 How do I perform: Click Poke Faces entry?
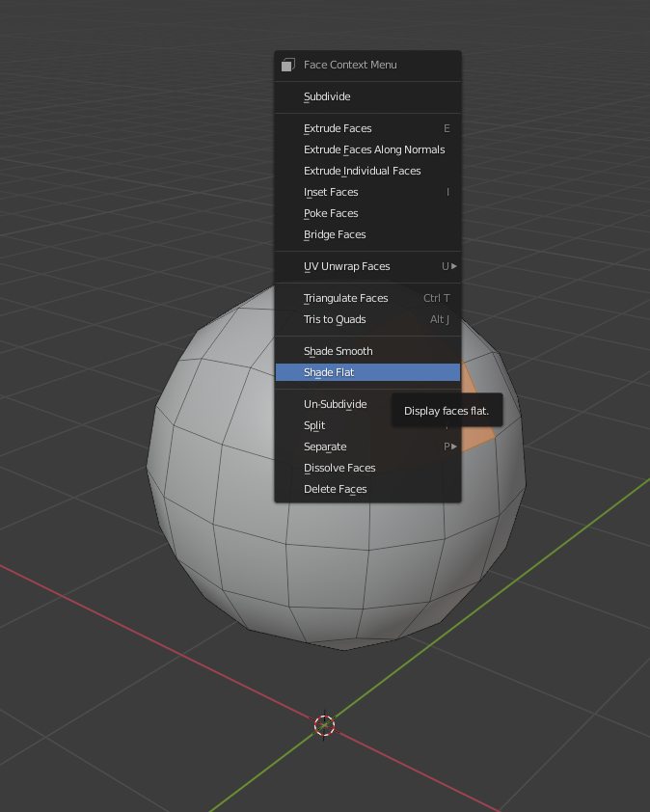[x=367, y=213]
